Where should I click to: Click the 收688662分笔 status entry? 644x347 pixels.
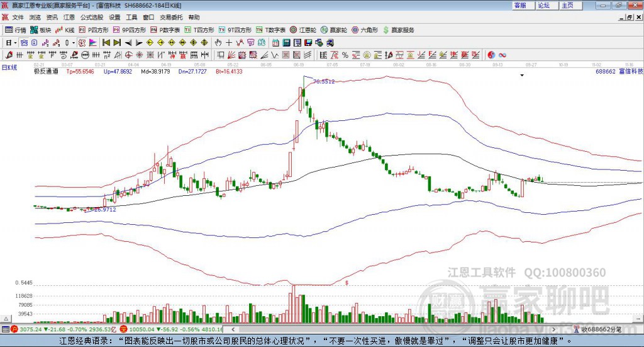coord(597,329)
